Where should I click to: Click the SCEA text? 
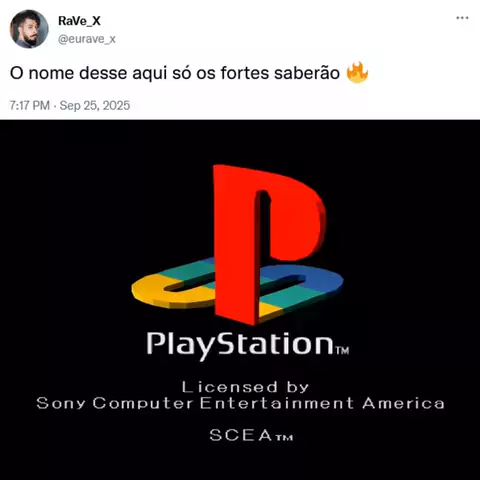(241, 435)
